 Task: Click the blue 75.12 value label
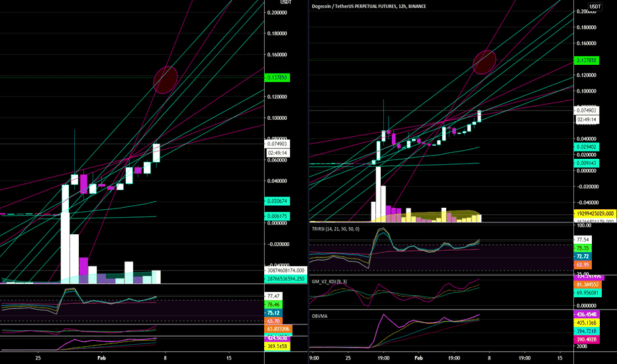click(274, 313)
